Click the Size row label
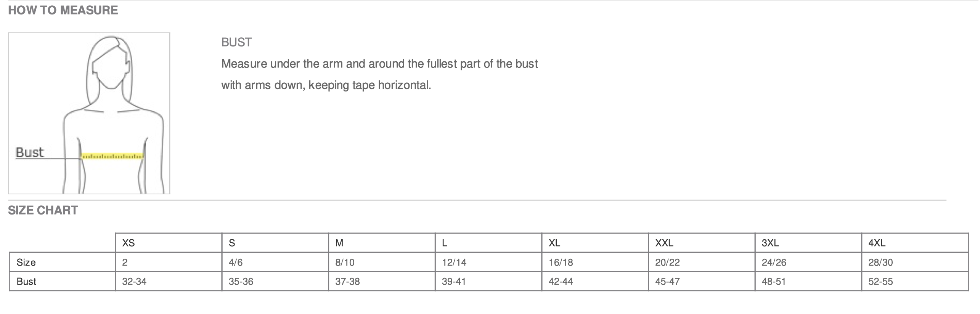Viewport: 980px width, 314px height. pos(26,263)
